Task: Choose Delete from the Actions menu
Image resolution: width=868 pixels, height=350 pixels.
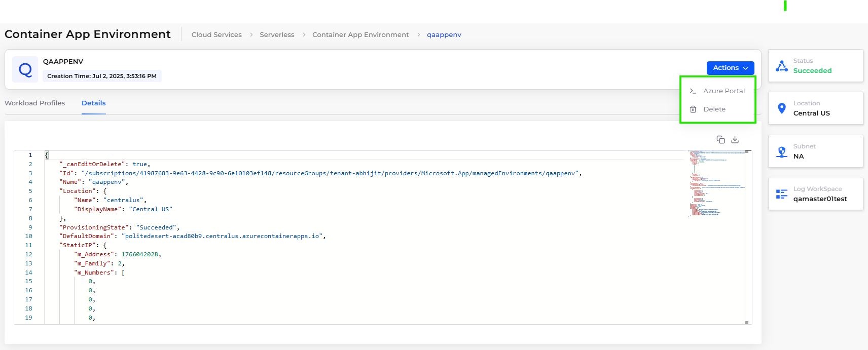Action: (714, 109)
